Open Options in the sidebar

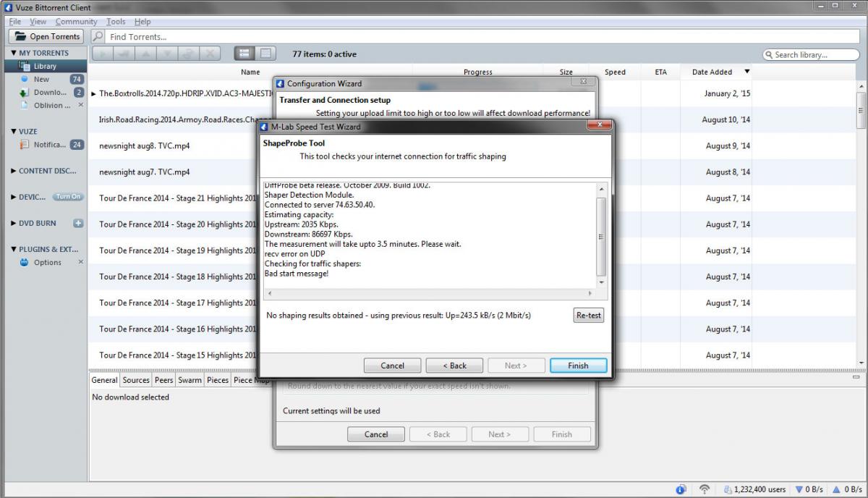tap(47, 262)
